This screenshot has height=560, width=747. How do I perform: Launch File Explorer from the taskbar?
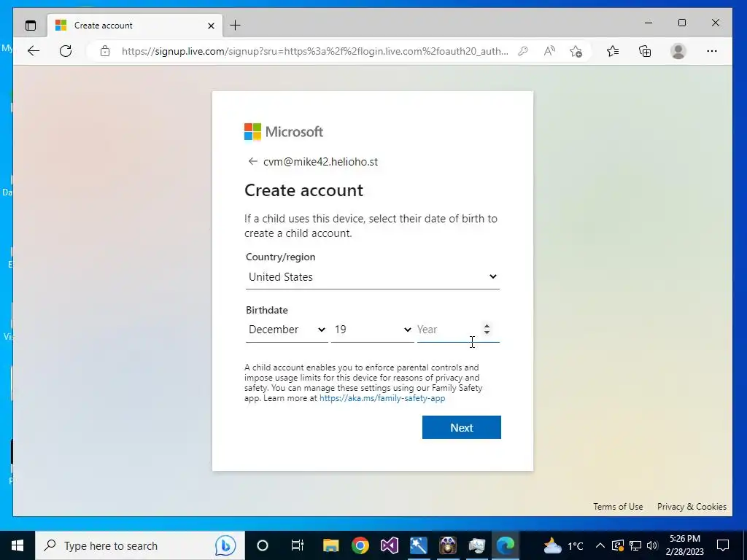(330, 545)
